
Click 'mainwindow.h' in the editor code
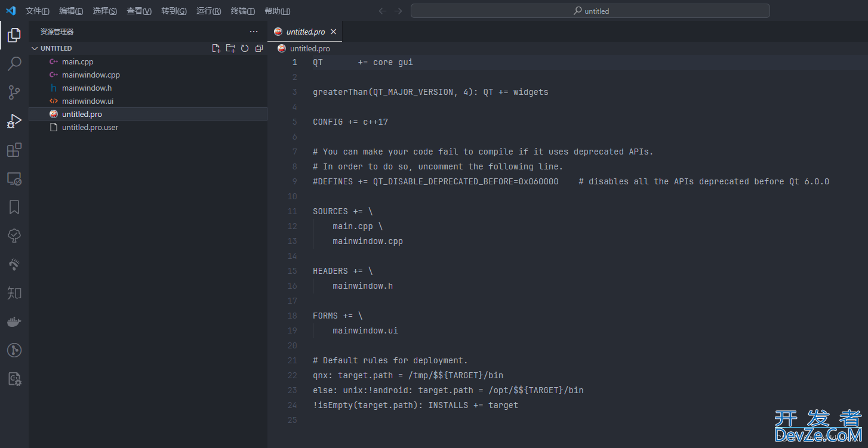tap(362, 286)
